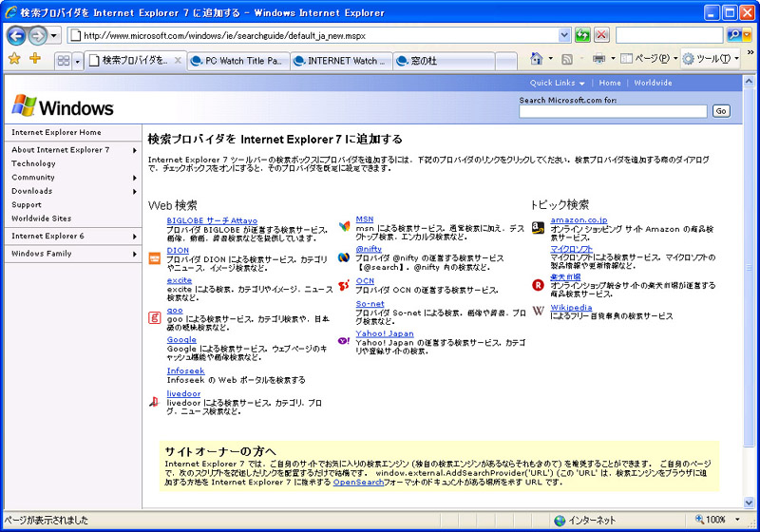Open the ページ(P) menu
This screenshot has width=760, height=532.
649,59
